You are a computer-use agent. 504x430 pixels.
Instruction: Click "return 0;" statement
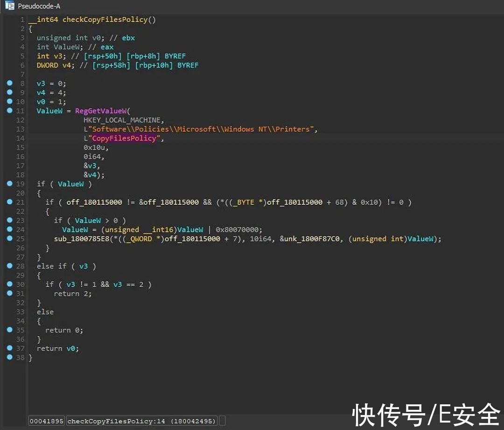[64, 330]
